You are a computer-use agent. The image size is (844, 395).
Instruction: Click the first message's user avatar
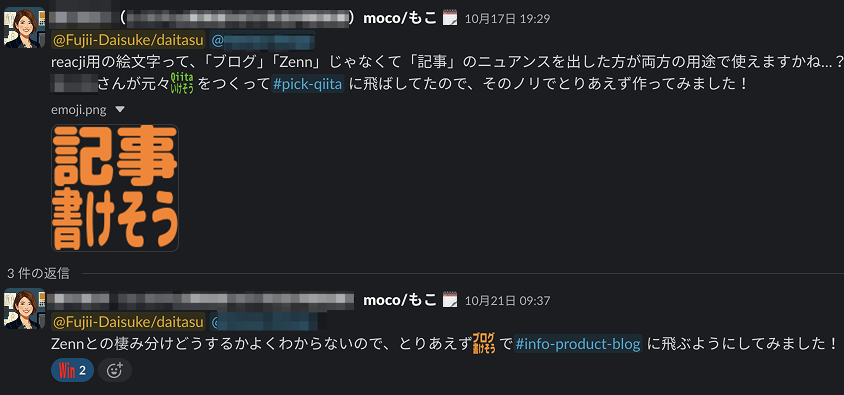tap(24, 27)
